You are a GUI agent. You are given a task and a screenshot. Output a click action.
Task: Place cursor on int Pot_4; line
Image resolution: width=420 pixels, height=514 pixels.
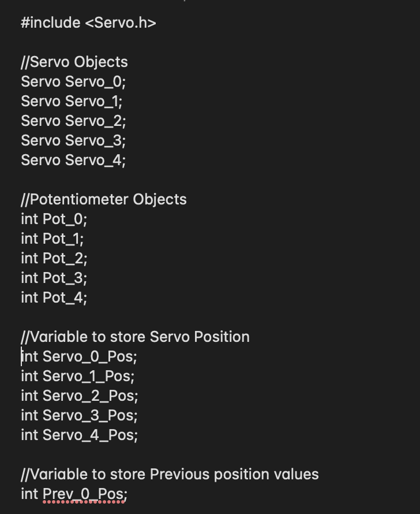click(54, 297)
